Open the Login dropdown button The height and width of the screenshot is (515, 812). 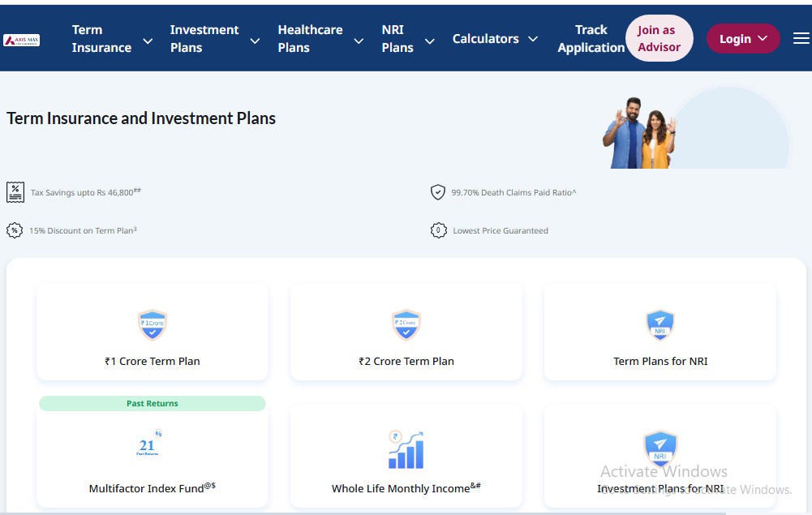743,38
